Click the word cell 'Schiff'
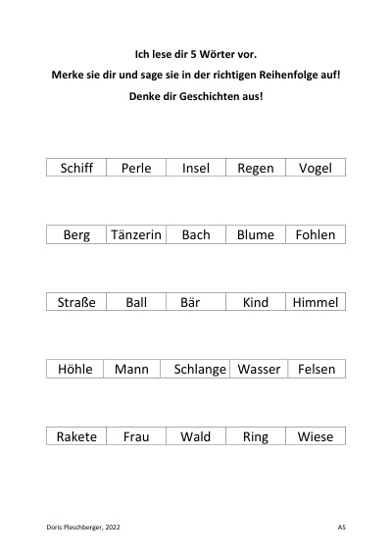 [76, 168]
